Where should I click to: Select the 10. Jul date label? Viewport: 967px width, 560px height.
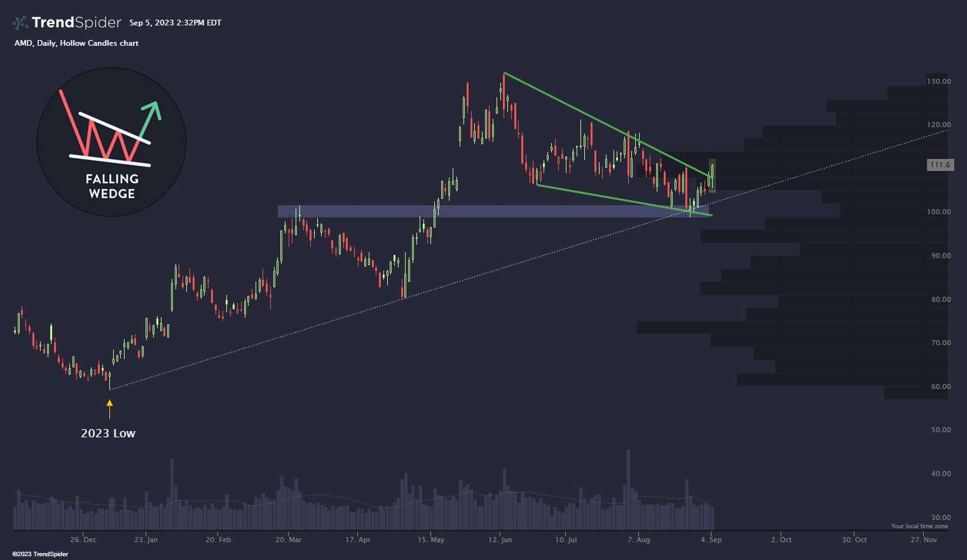pos(566,540)
